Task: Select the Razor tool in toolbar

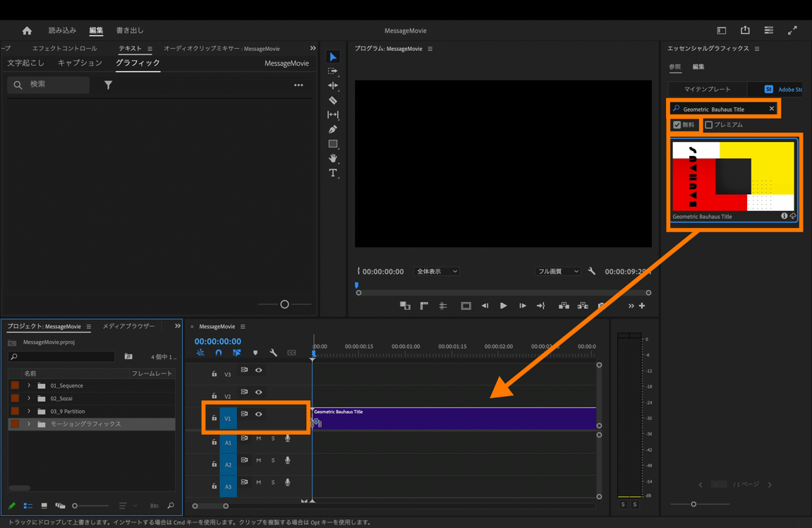Action: [x=333, y=100]
